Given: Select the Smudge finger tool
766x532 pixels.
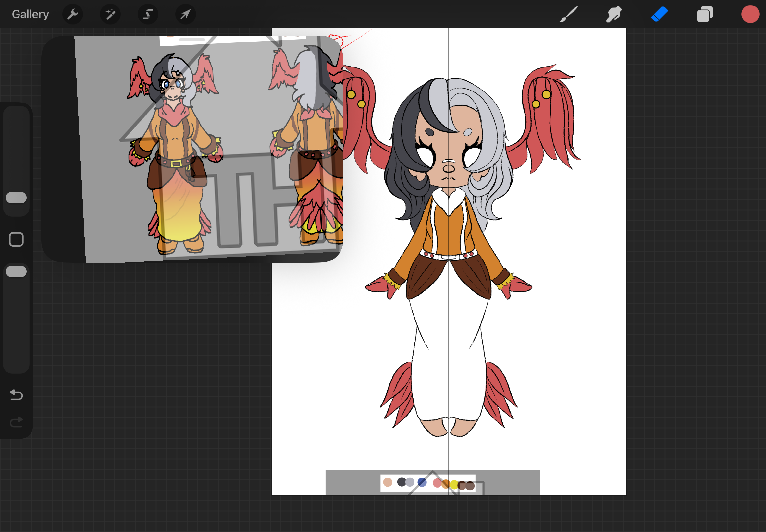Looking at the screenshot, I should [x=613, y=14].
